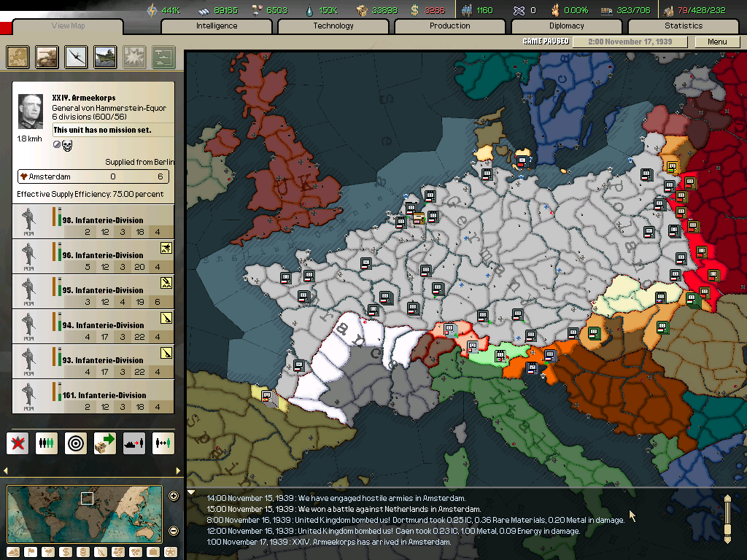Click the oil droplet resource icon

coord(309,10)
